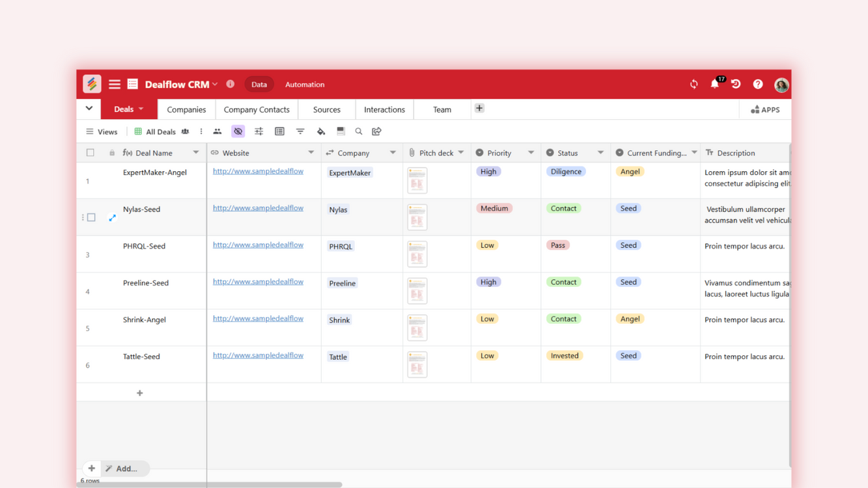
Task: Open the view options three-dot menu
Action: 201,131
